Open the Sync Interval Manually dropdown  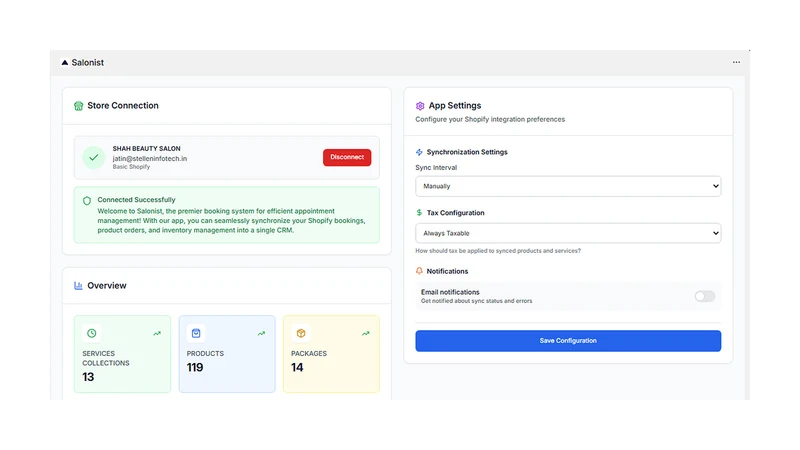[x=568, y=186]
